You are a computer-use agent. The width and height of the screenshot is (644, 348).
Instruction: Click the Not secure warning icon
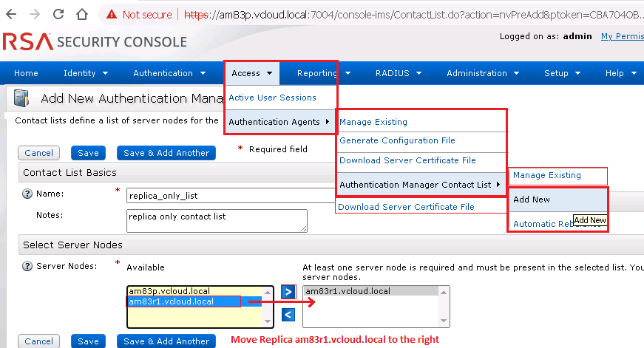click(111, 14)
